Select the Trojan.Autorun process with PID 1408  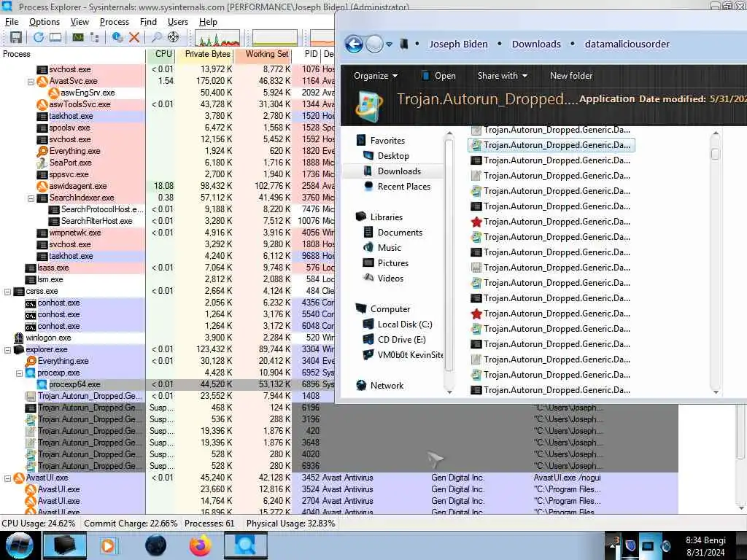(167, 396)
